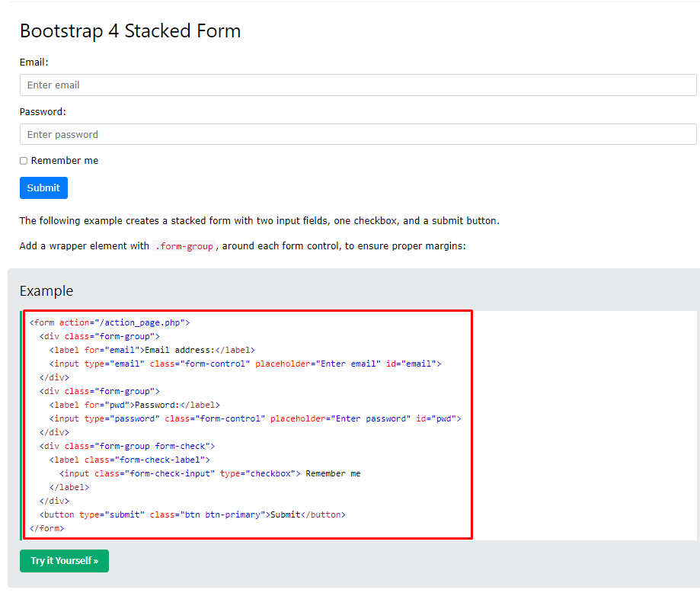Click the Enter email input field

(358, 85)
